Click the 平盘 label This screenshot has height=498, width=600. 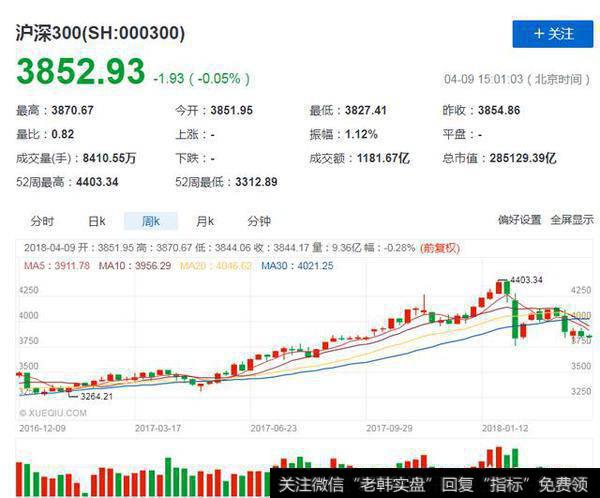pos(454,134)
